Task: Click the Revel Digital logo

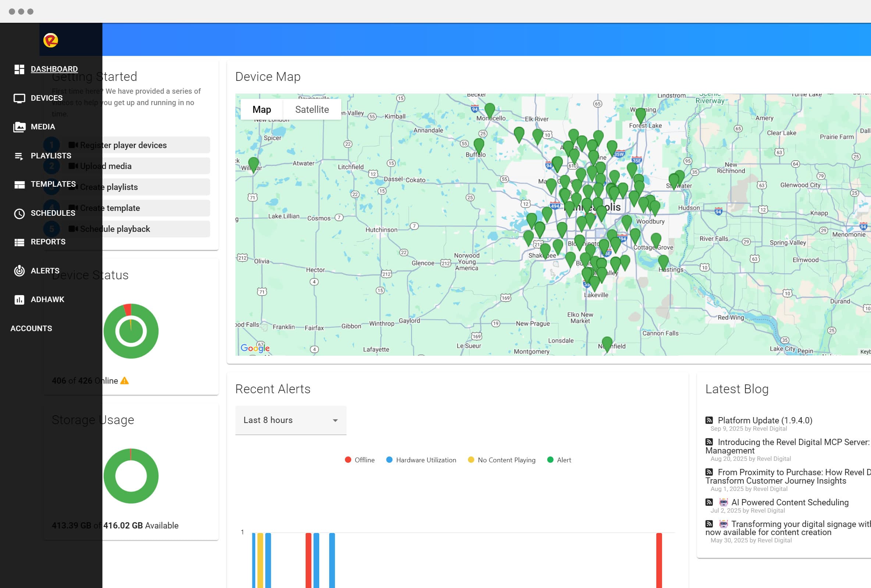Action: pyautogui.click(x=51, y=40)
